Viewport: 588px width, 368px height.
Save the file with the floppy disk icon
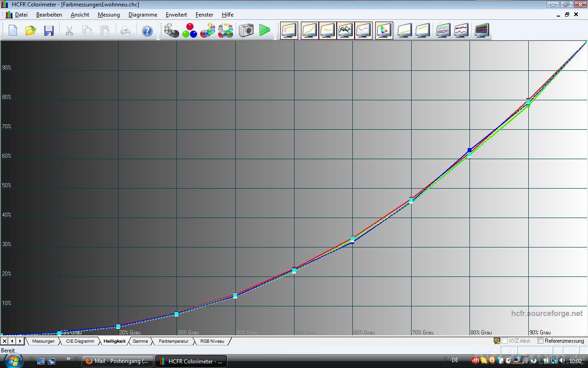49,31
